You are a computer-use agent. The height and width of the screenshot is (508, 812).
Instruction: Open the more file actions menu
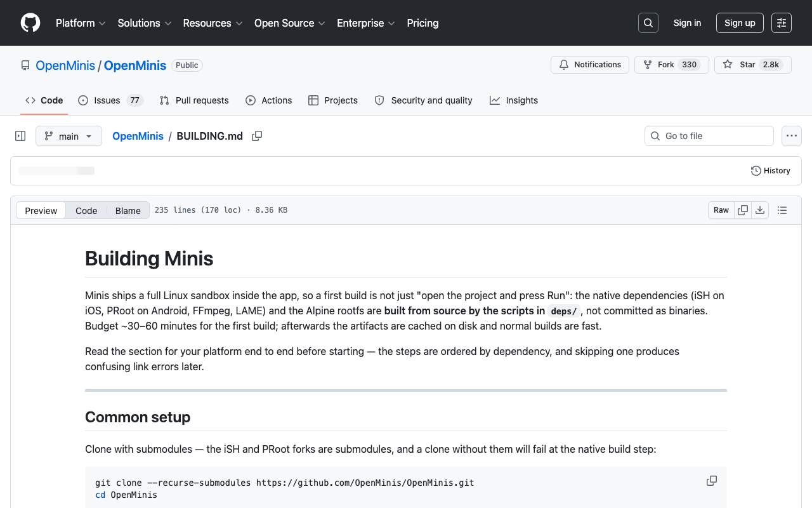[792, 136]
